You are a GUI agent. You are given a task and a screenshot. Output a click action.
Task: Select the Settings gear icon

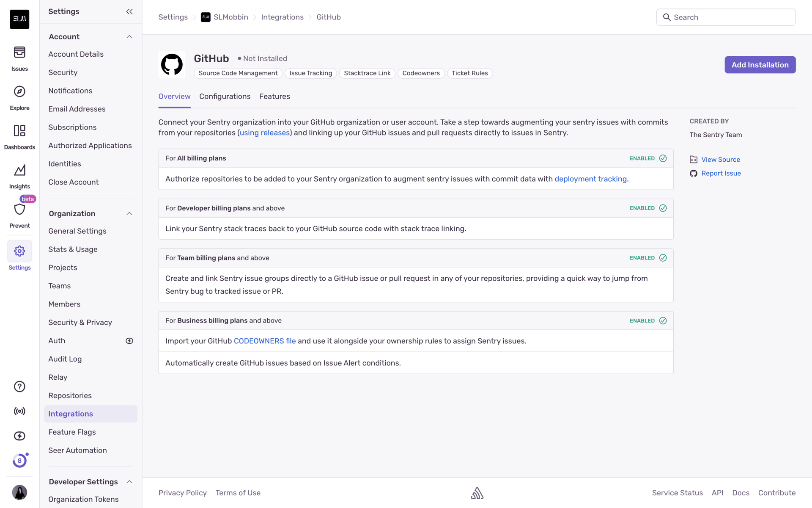click(19, 251)
